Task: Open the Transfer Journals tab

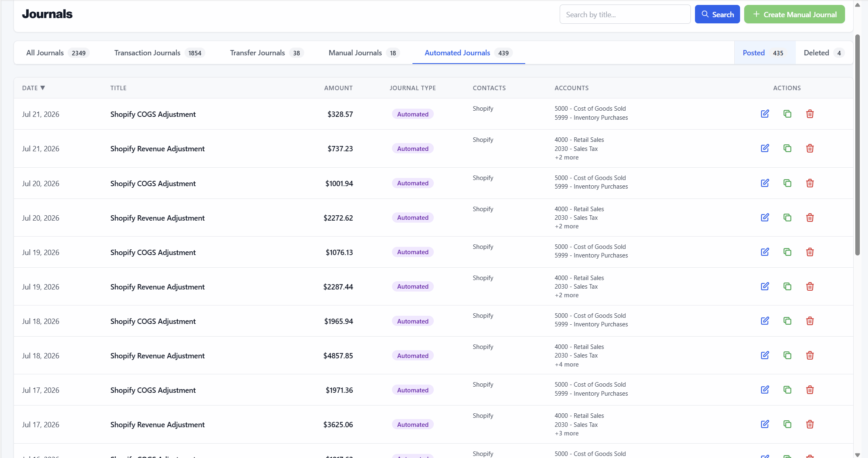Action: 267,53
